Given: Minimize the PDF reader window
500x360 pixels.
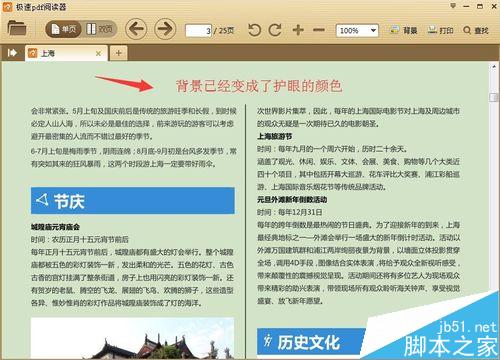Looking at the screenshot, I should click(x=466, y=6).
